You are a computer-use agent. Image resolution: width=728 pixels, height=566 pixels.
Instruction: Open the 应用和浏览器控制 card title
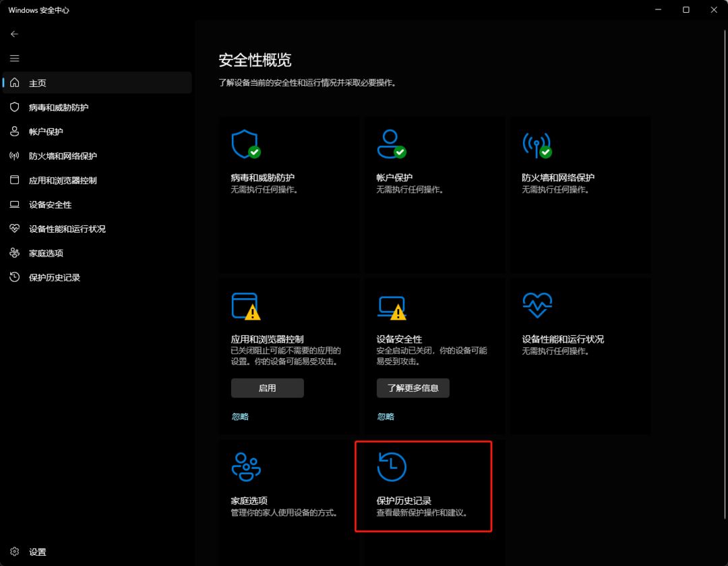click(268, 339)
